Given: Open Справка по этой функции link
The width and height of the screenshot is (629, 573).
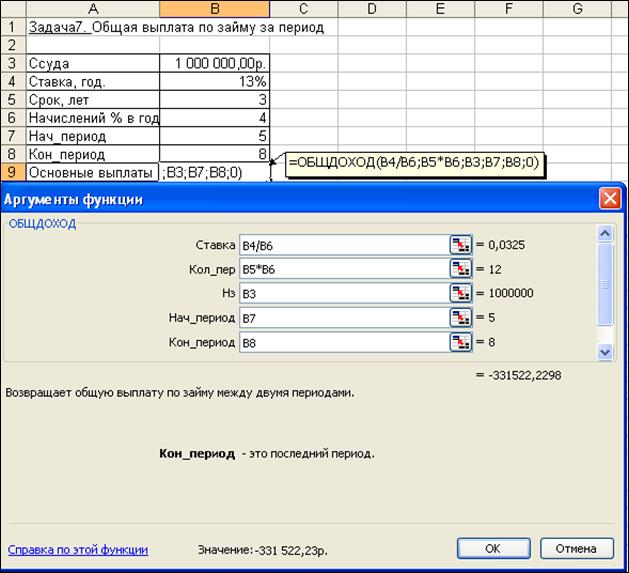Looking at the screenshot, I should (78, 549).
